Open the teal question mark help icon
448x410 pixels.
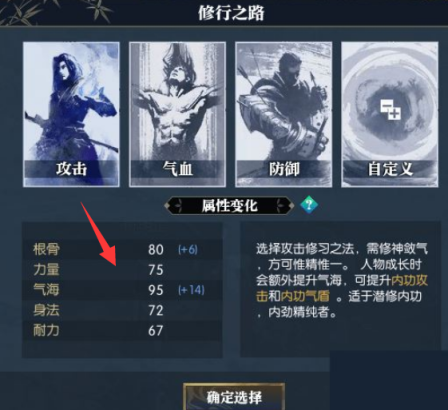(309, 205)
